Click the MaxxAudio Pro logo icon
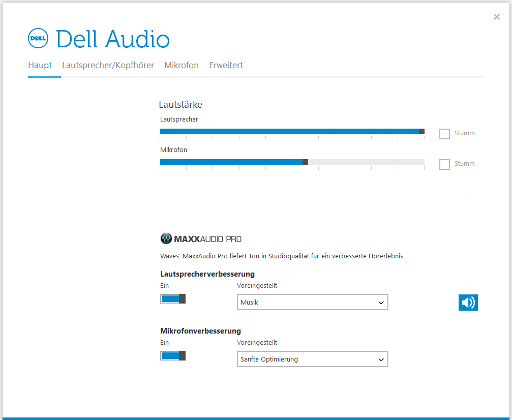Image resolution: width=512 pixels, height=420 pixels. tap(166, 239)
